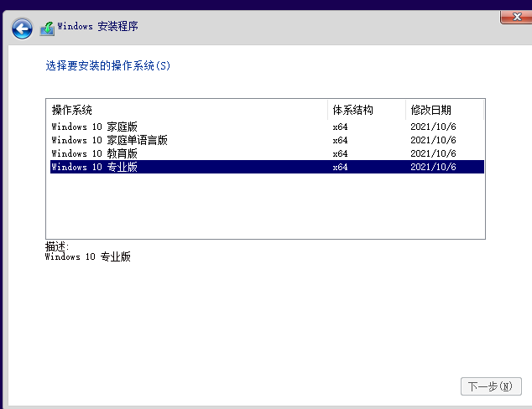Click the Windows 安装程序 title text

coord(97,26)
